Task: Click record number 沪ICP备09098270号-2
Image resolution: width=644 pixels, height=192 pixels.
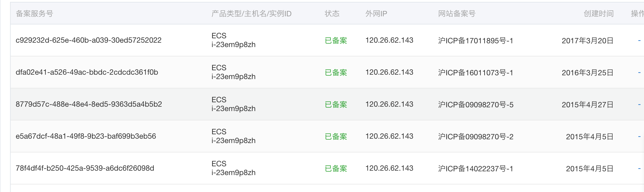Action: (476, 137)
